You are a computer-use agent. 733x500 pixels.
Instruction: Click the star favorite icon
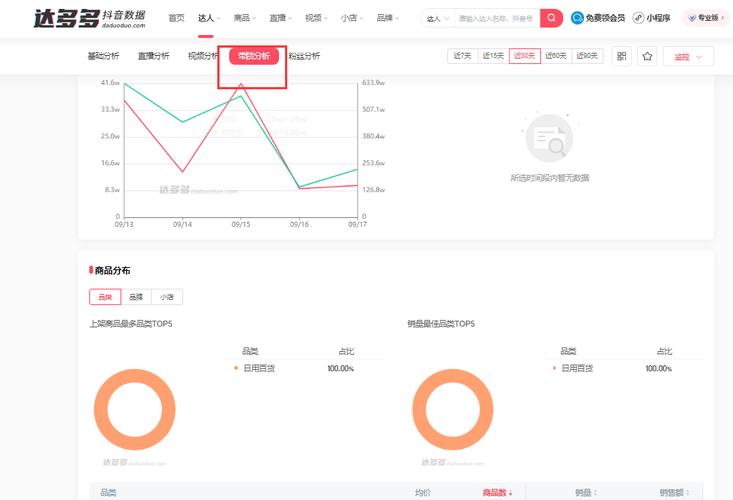pyautogui.click(x=647, y=57)
